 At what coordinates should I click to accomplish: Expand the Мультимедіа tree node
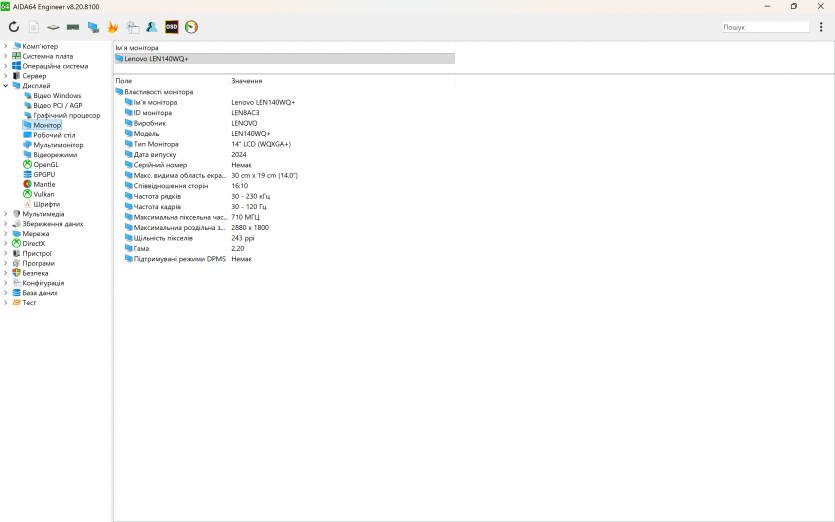pyautogui.click(x=5, y=214)
